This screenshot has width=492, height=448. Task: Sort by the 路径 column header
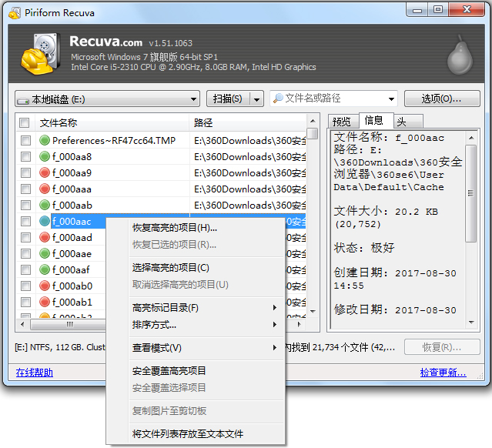(x=248, y=122)
